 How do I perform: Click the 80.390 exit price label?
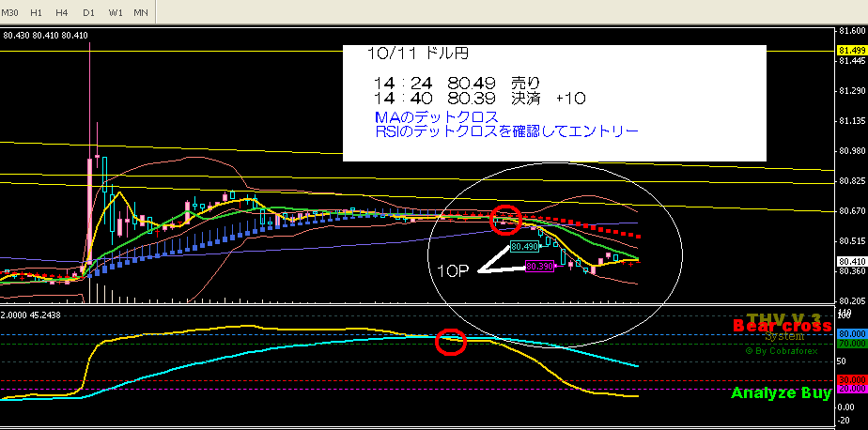[x=539, y=267]
